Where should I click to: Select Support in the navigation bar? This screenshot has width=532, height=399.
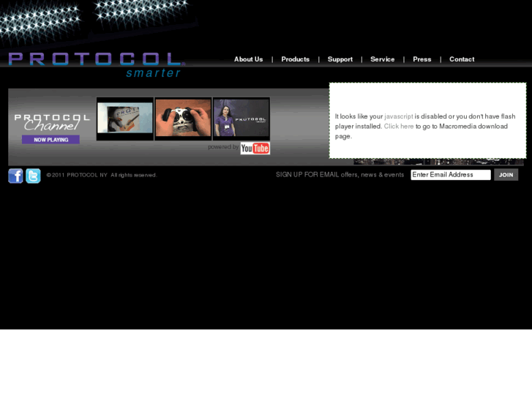pyautogui.click(x=340, y=59)
